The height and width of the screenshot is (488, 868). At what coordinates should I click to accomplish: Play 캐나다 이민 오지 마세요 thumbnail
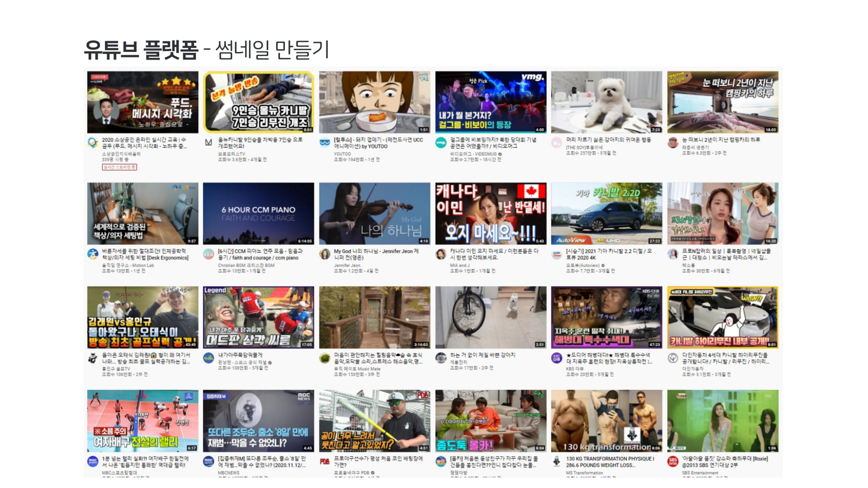[491, 213]
